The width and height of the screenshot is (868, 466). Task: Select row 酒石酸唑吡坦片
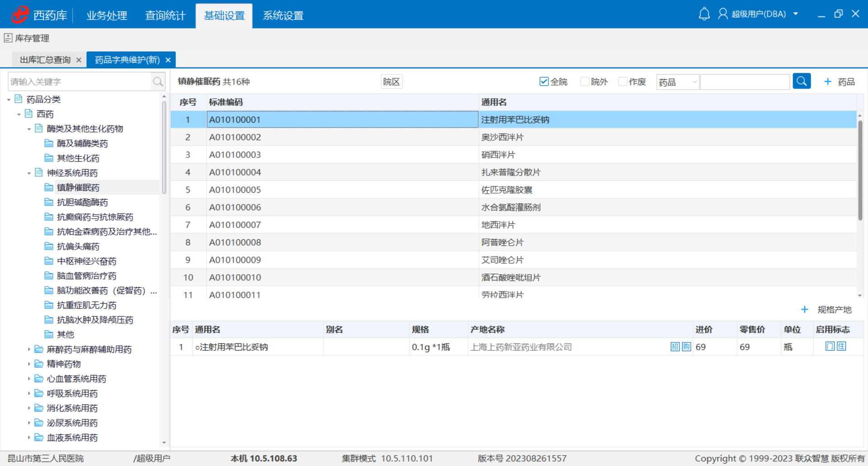(514, 277)
